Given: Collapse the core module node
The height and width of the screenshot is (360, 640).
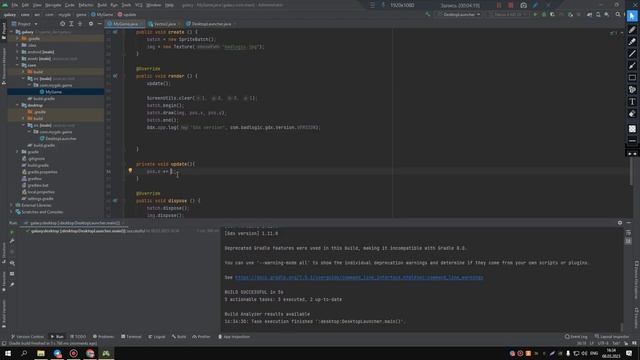Looking at the screenshot, I should (x=18, y=65).
